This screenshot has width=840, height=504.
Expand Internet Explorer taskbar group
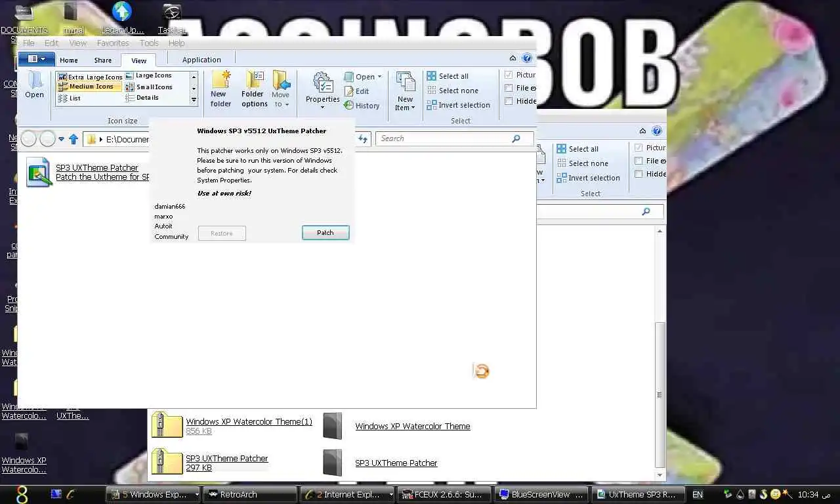[x=391, y=494]
